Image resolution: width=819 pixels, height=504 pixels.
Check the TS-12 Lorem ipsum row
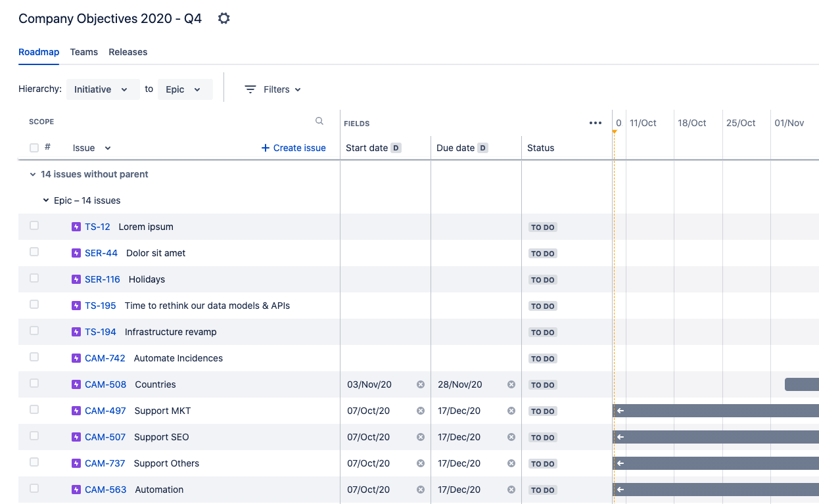(34, 225)
